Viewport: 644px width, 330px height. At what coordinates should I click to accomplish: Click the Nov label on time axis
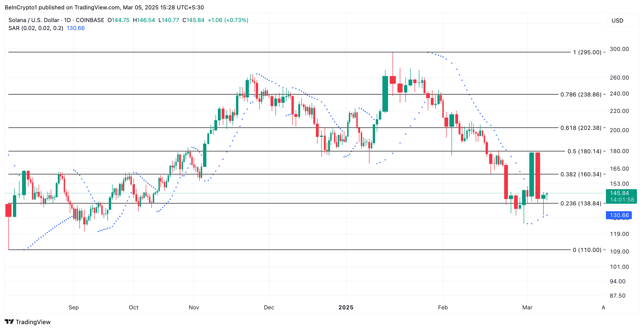[x=194, y=307]
